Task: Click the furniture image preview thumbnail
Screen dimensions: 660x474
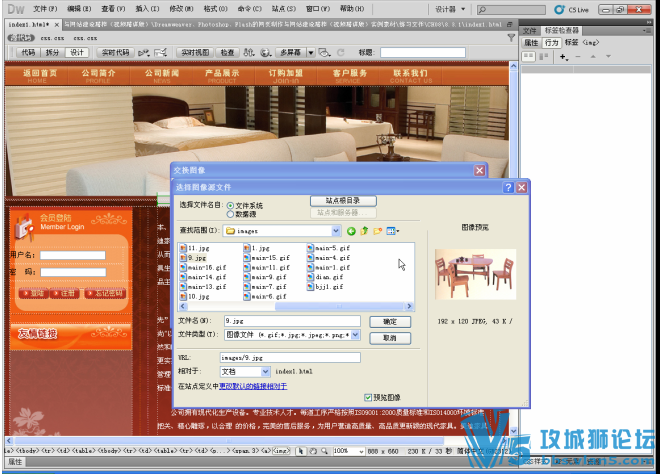Action: tap(475, 274)
